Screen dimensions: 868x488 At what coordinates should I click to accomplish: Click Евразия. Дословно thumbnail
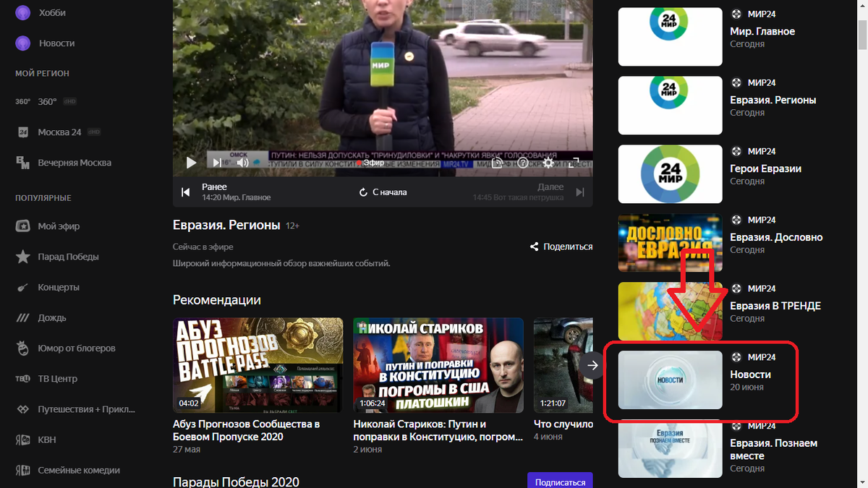click(671, 243)
